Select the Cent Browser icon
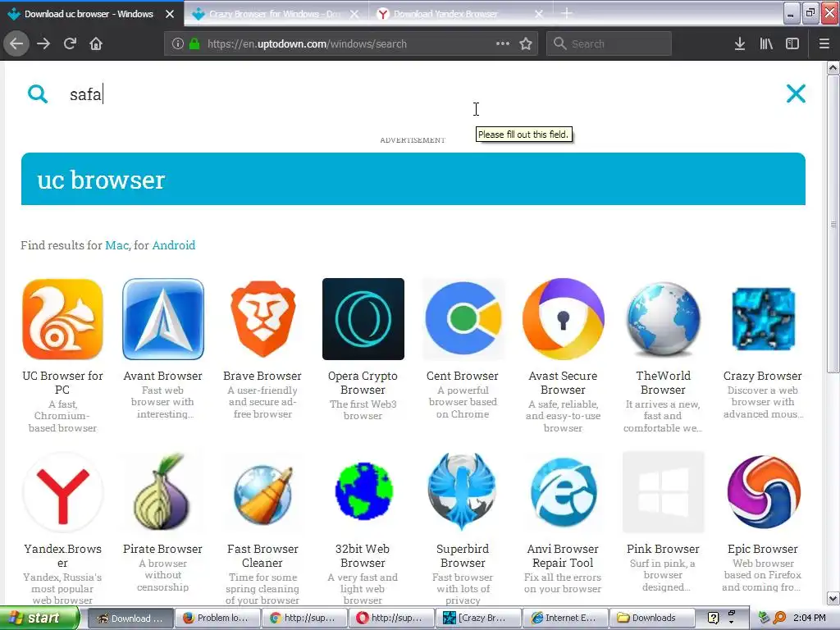 pyautogui.click(x=463, y=319)
